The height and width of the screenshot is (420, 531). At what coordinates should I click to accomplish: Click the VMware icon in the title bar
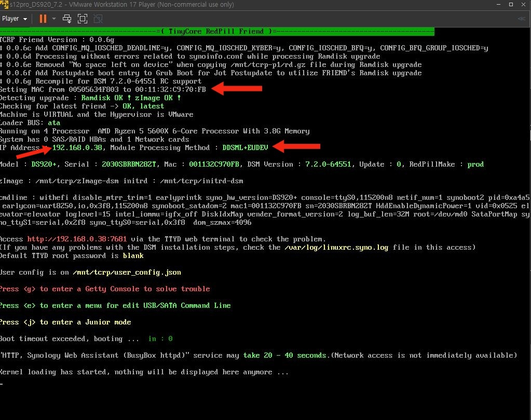tap(4, 4)
